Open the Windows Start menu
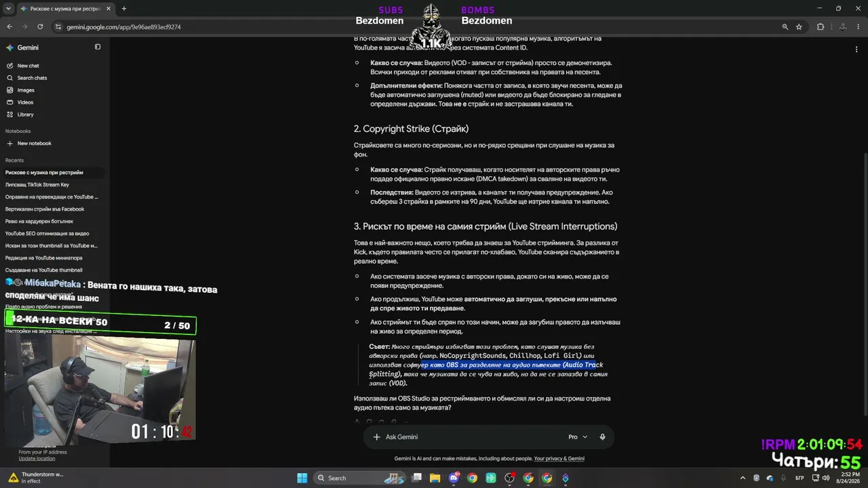Viewport: 868px width, 488px height. pos(302,478)
